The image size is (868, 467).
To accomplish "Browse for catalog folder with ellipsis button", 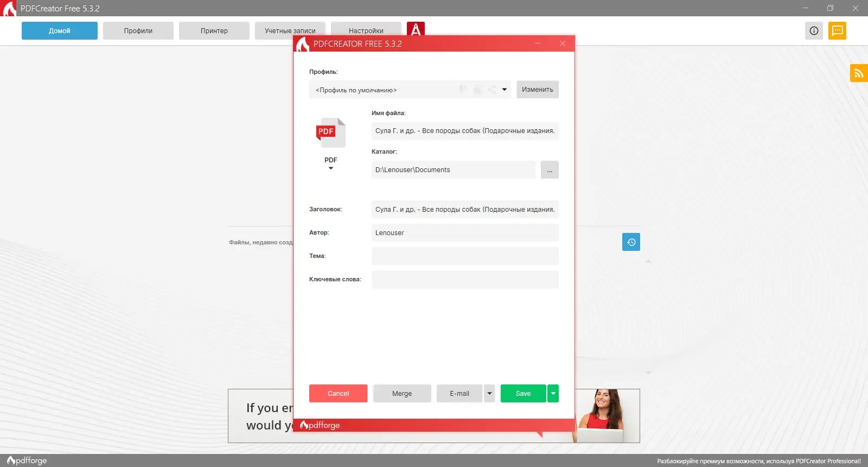I will pos(550,170).
